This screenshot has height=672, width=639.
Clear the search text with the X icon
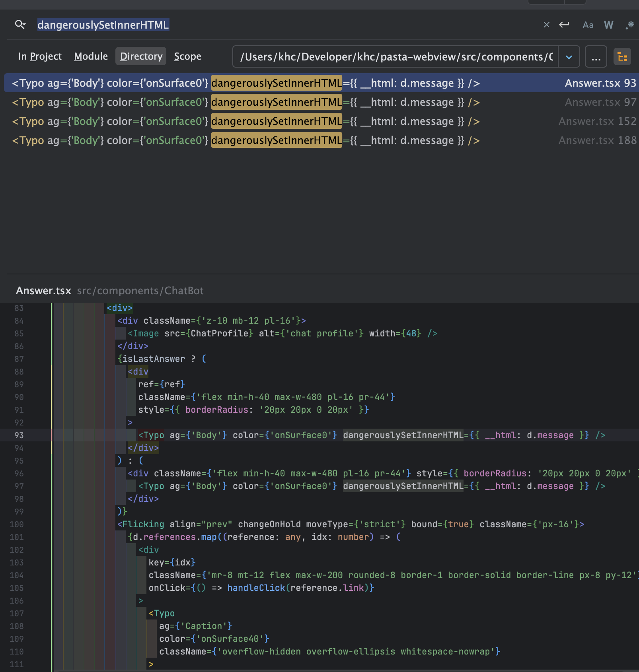point(547,25)
